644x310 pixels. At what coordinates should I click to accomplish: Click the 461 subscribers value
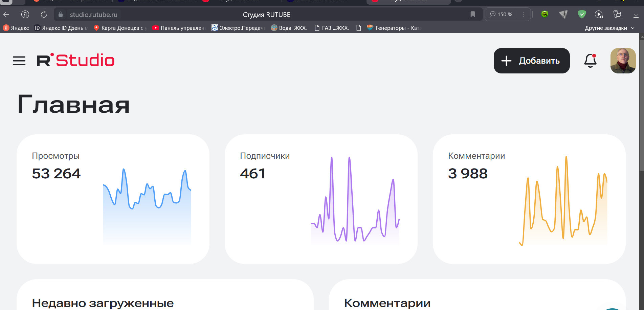[253, 174]
